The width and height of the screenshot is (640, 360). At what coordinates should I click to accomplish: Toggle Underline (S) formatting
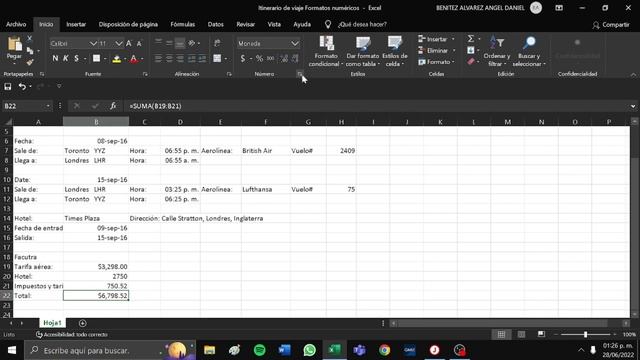point(76,59)
